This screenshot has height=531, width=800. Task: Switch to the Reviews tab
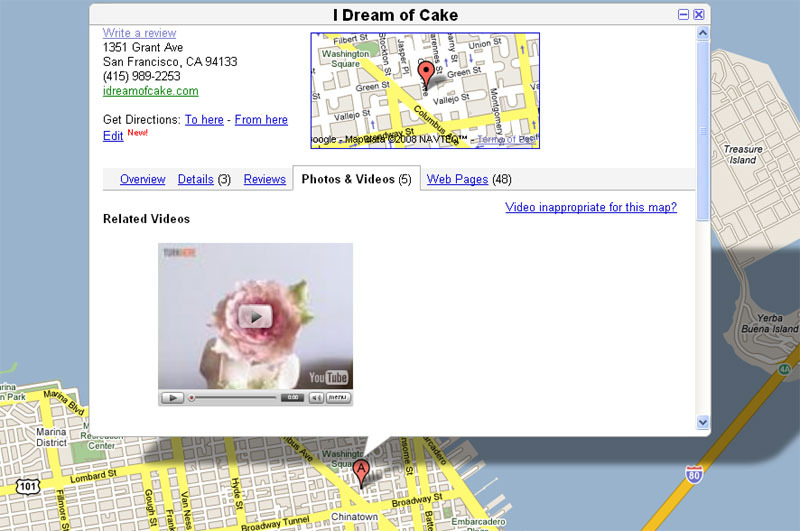point(265,180)
